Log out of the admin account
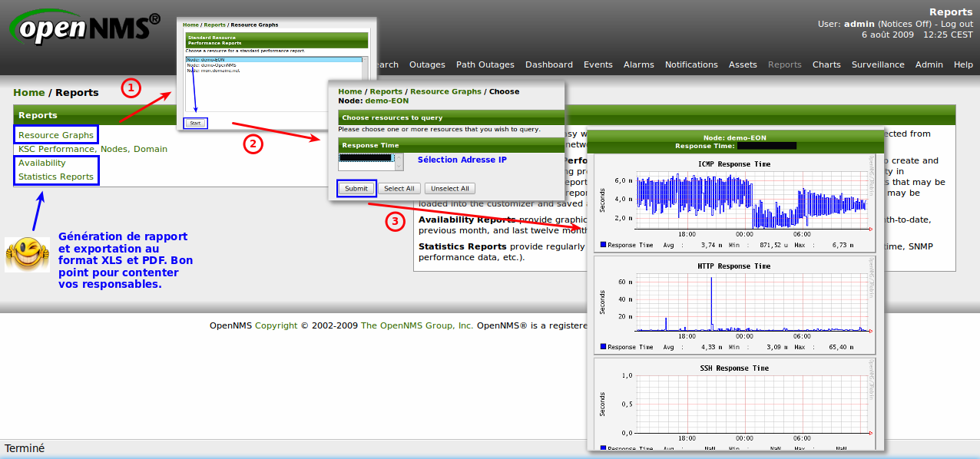980x459 pixels. [955, 24]
